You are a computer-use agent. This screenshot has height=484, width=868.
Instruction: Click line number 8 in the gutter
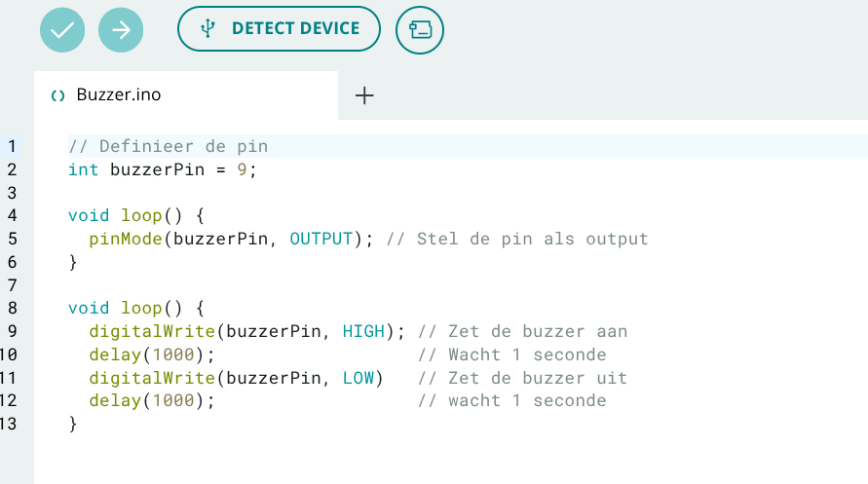click(12, 308)
